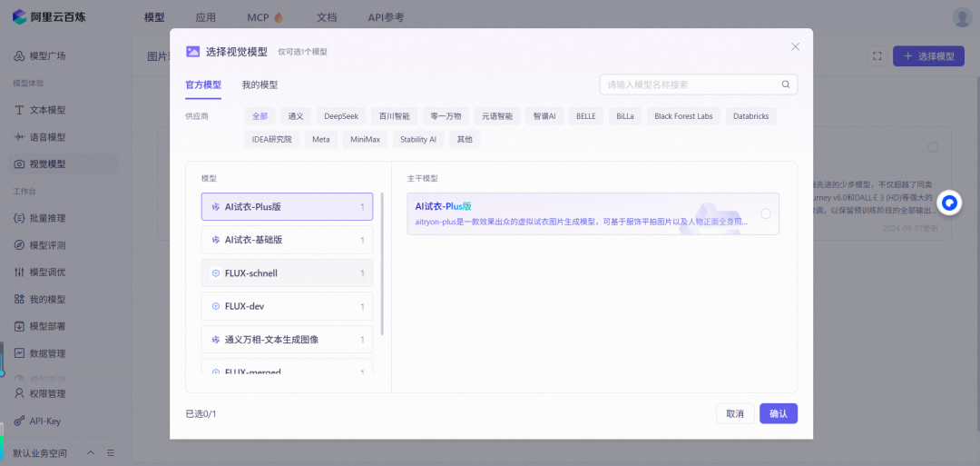The height and width of the screenshot is (466, 980).
Task: Open the 模型 top navigation item
Action: tap(153, 17)
